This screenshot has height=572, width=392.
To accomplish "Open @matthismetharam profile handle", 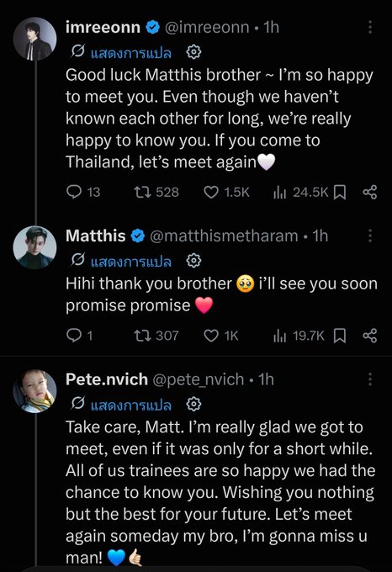I will [x=224, y=236].
